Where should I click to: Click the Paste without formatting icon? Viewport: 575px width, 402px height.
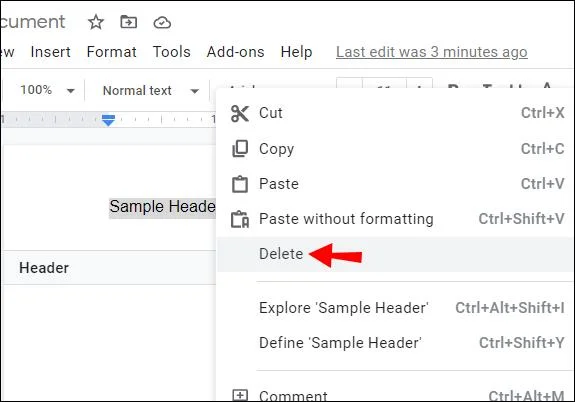coord(240,219)
